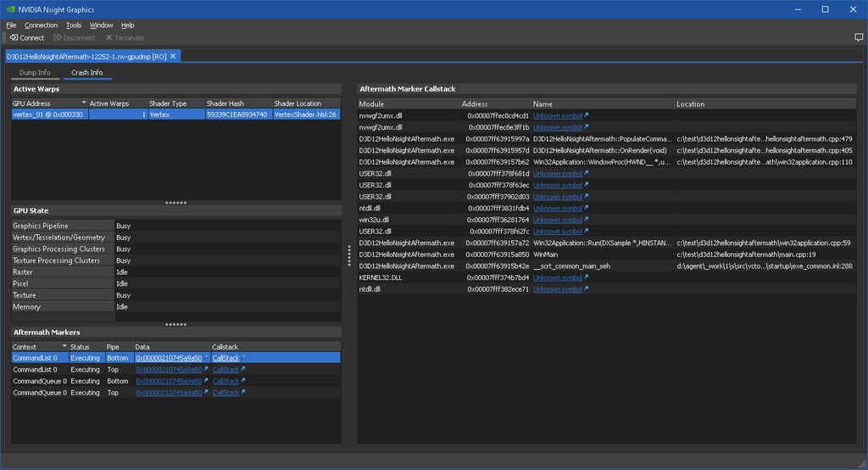
Task: Switch to the Crash Info tab
Action: 87,73
